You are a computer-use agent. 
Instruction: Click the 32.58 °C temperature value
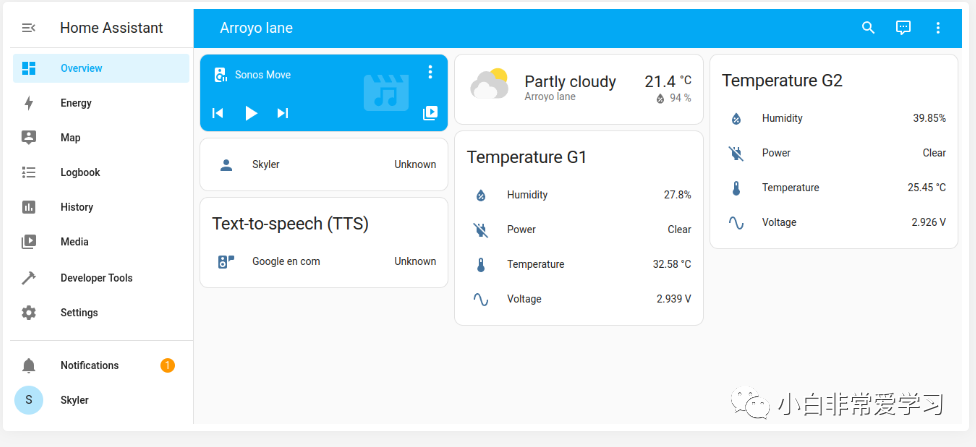pos(672,265)
